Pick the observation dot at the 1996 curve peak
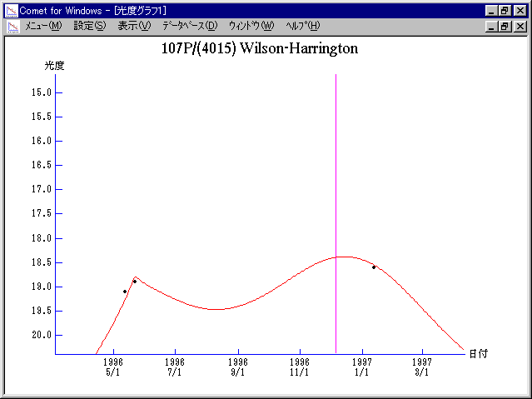The height and width of the screenshot is (399, 532). click(x=135, y=282)
